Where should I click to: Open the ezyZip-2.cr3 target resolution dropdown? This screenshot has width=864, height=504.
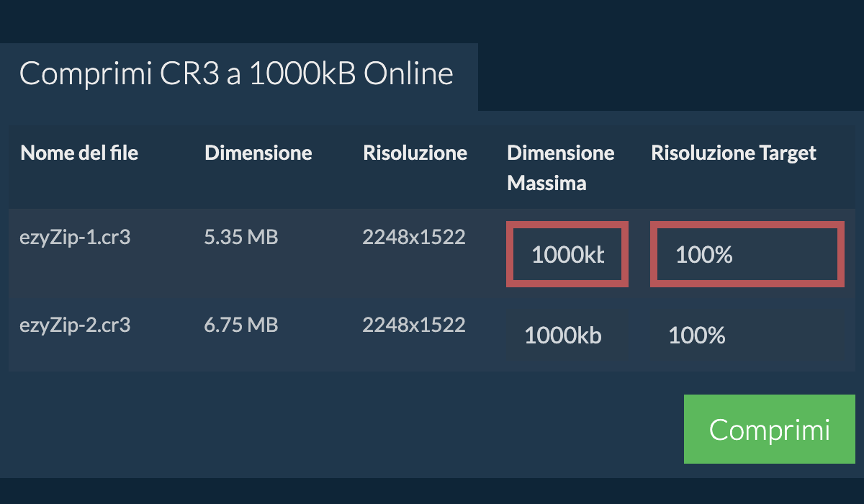tap(747, 336)
